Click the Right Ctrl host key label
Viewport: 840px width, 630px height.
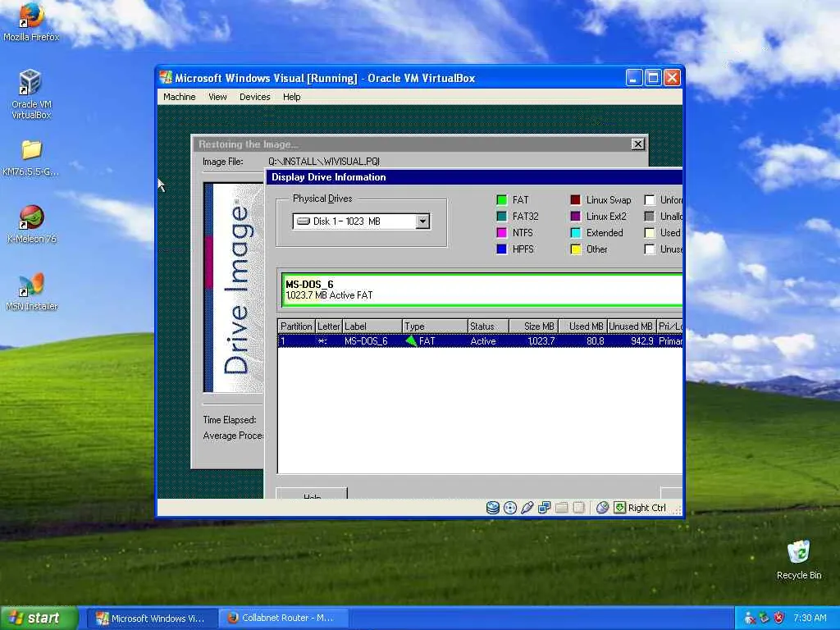(646, 508)
